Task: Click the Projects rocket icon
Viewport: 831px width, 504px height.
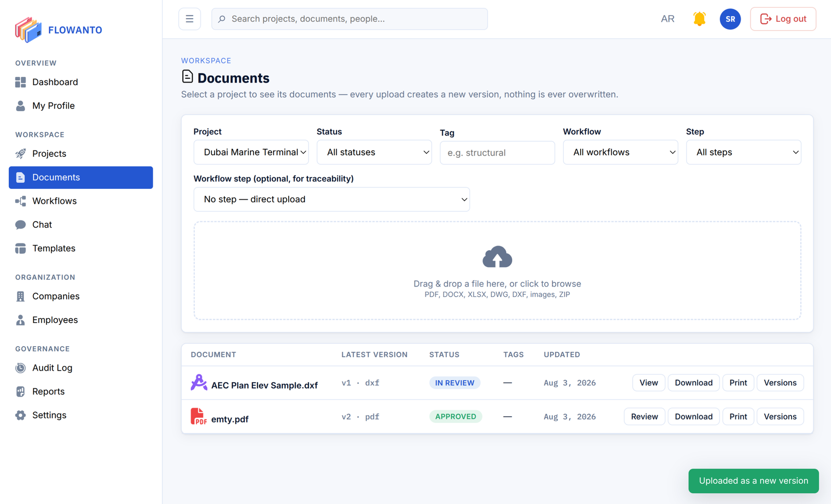Action: 20,154
